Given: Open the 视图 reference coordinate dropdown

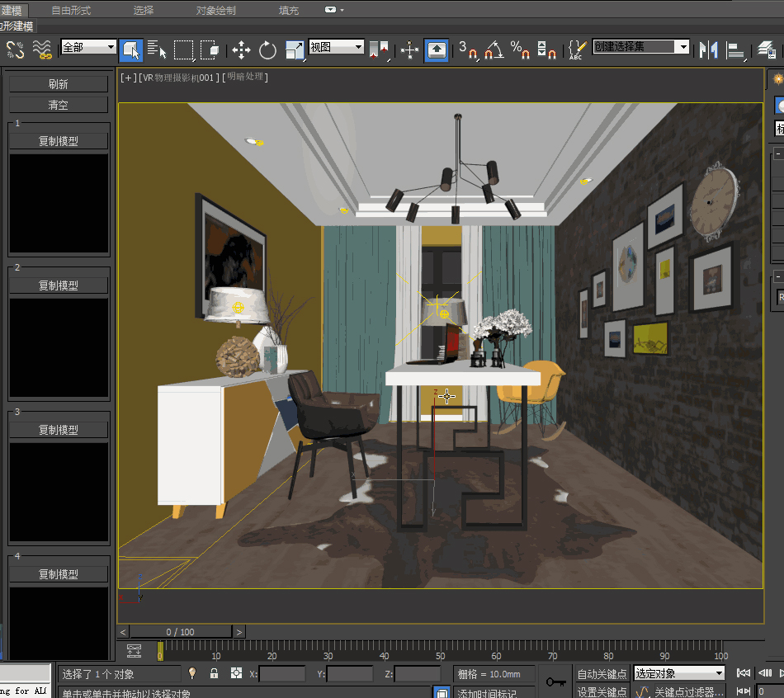Looking at the screenshot, I should pos(336,48).
